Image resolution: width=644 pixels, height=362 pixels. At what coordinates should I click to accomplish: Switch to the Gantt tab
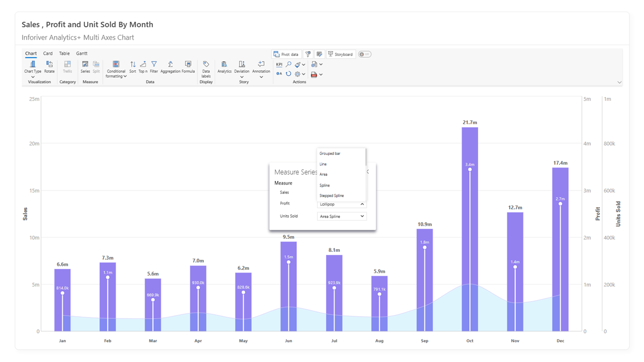coord(82,53)
